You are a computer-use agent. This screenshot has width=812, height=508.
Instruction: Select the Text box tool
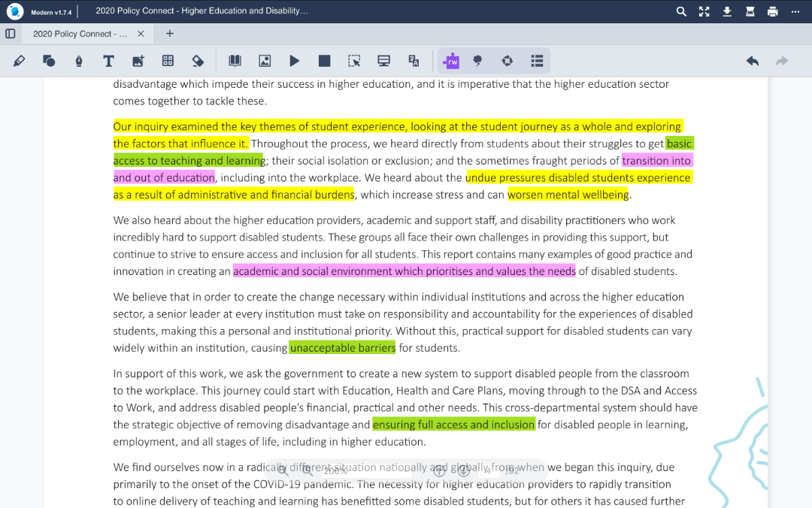point(109,61)
